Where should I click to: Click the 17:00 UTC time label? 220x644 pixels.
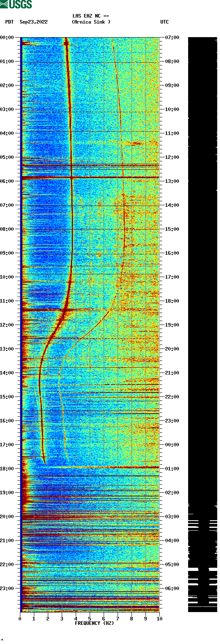click(x=172, y=277)
